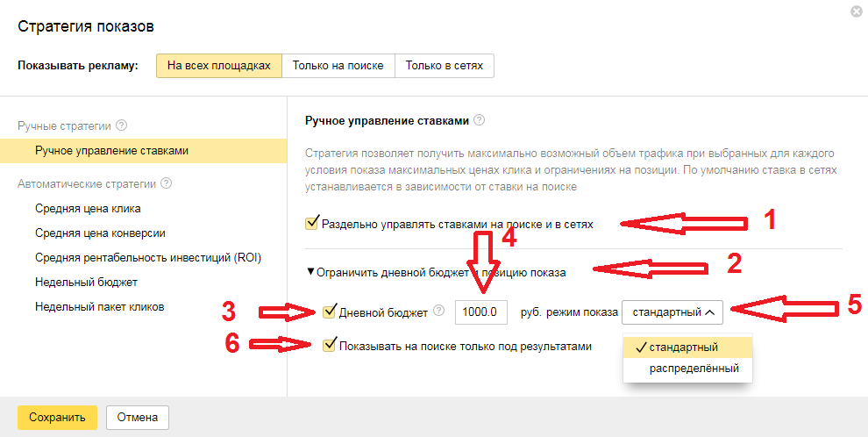The height and width of the screenshot is (437, 868).
Task: Click the Сохранить button
Action: pyautogui.click(x=57, y=418)
